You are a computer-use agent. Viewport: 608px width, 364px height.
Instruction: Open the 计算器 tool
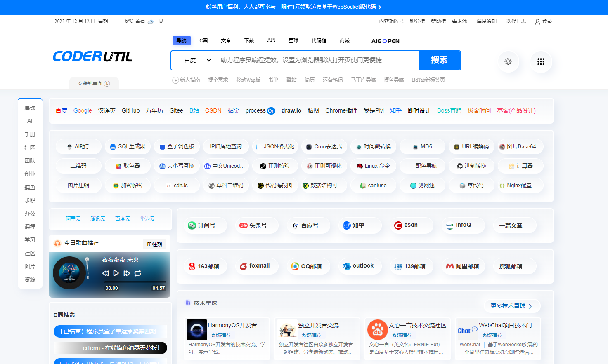520,166
